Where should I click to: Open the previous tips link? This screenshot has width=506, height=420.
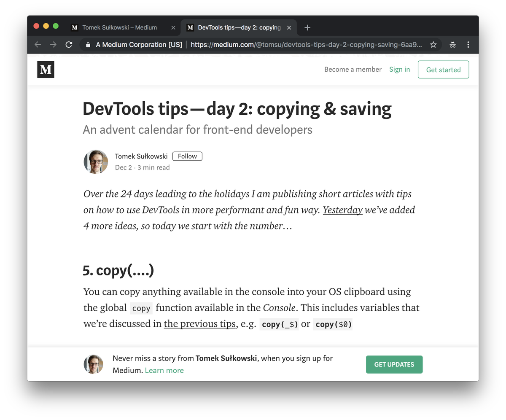pos(199,324)
